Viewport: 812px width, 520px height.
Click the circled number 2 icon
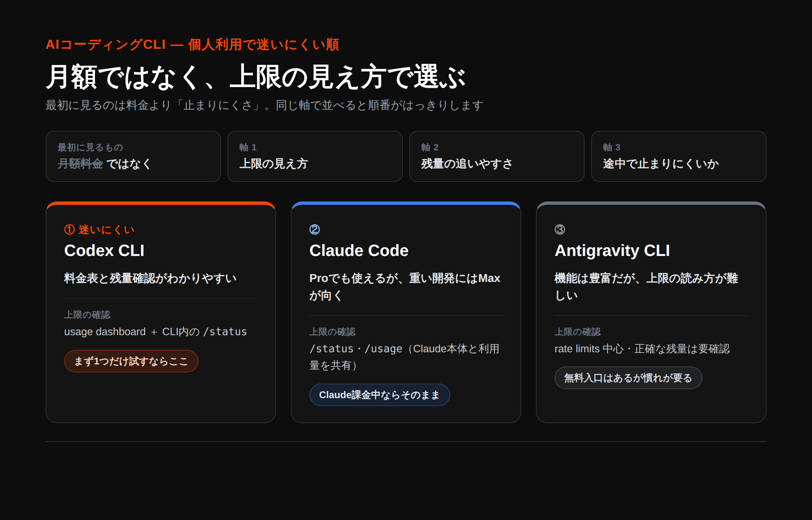tap(315, 230)
